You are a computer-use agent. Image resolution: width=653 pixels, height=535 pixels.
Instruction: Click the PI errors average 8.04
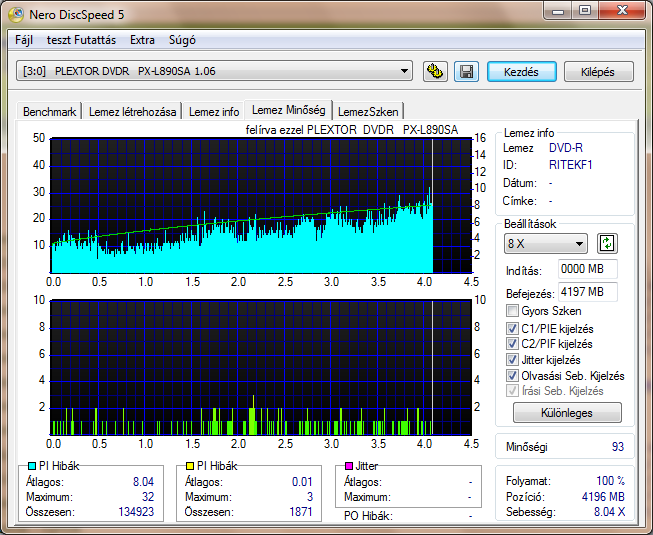tap(143, 482)
